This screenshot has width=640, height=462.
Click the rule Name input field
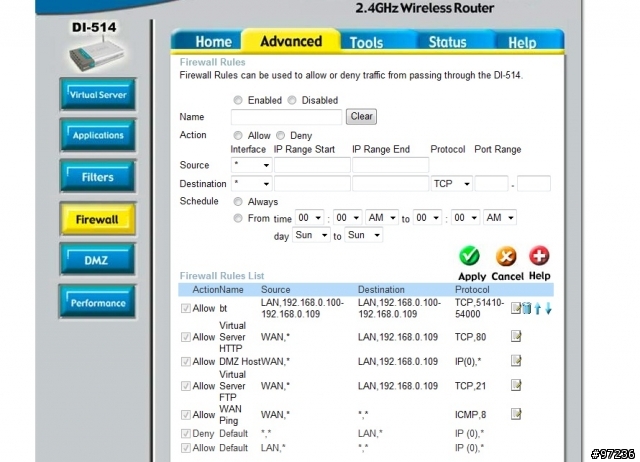[x=286, y=117]
